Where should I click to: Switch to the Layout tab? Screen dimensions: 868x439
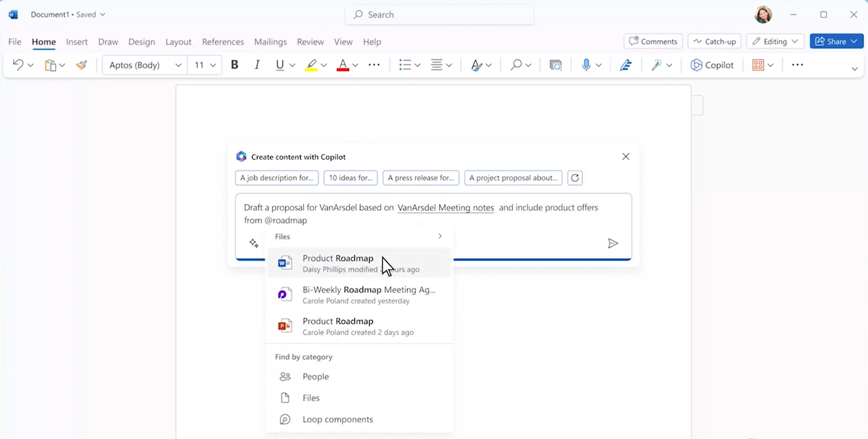pos(178,42)
